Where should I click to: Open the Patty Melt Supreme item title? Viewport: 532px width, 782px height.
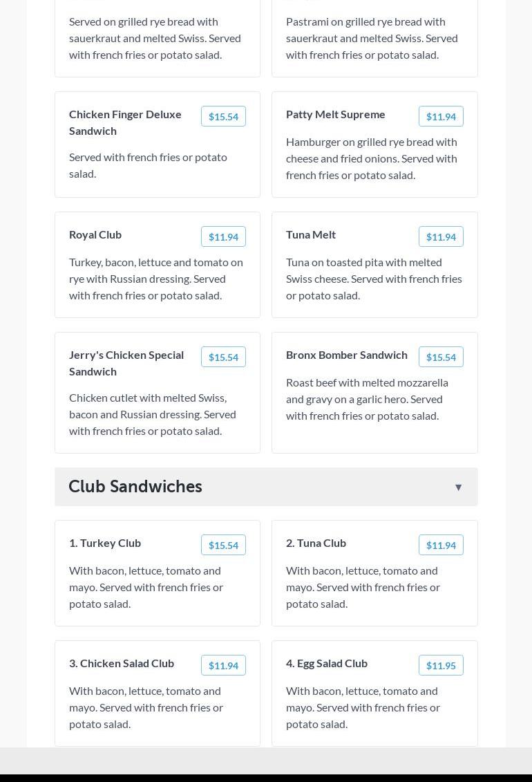click(x=336, y=114)
